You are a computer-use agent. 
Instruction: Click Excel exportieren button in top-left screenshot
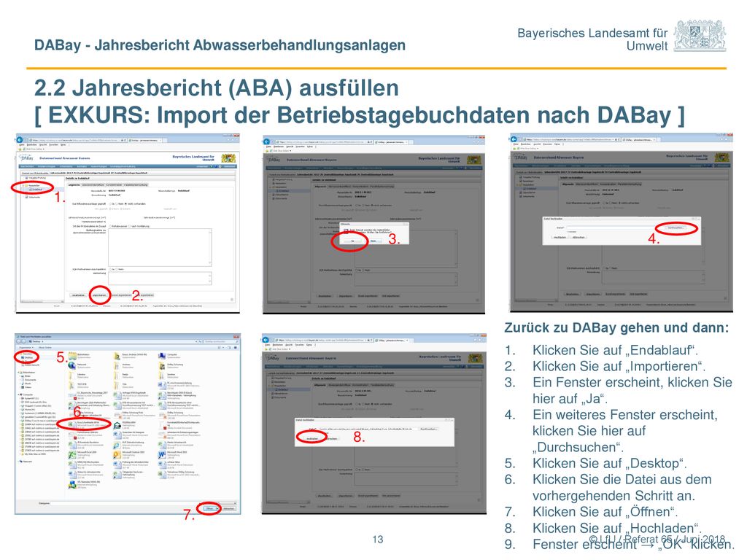(x=122, y=295)
